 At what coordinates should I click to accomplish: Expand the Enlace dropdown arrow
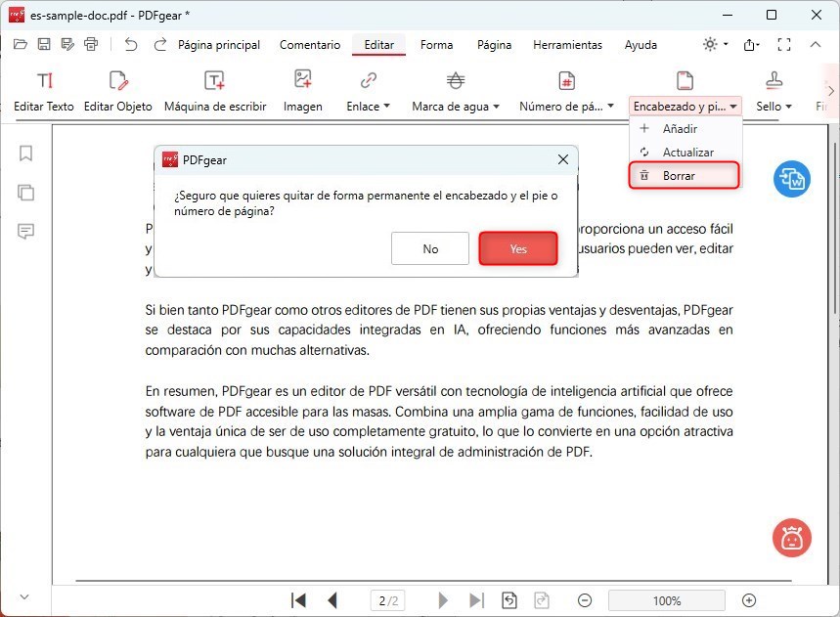pyautogui.click(x=387, y=106)
